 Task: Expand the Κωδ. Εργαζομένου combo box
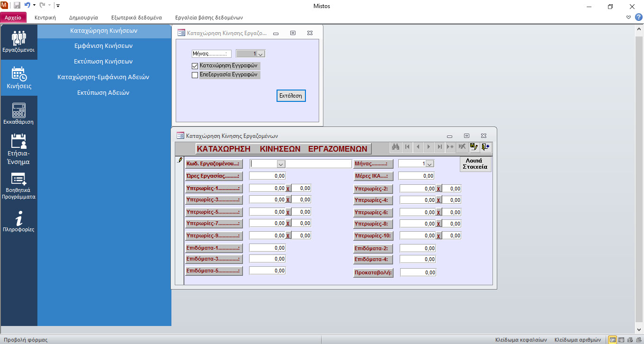[x=280, y=164]
